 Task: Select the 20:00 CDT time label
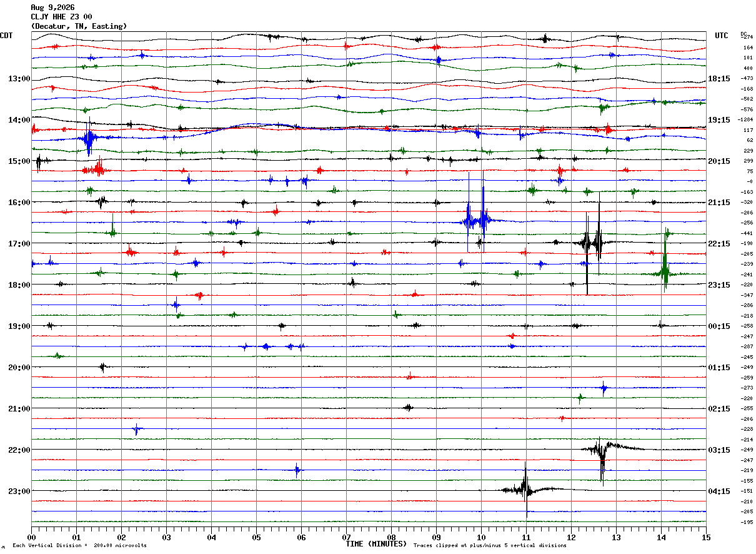pos(19,368)
